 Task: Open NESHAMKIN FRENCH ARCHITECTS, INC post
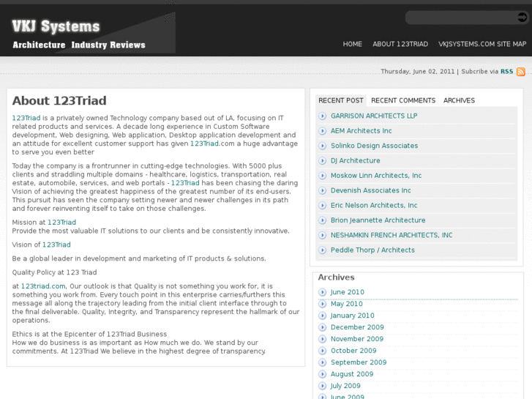[391, 236]
